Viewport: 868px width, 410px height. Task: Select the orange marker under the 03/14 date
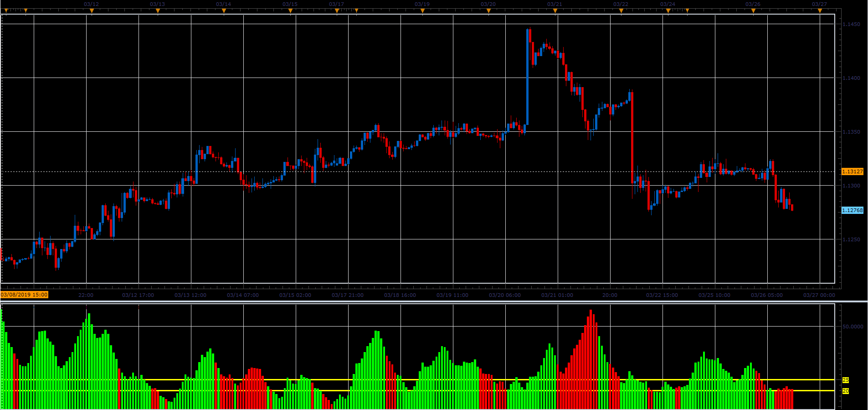[224, 11]
